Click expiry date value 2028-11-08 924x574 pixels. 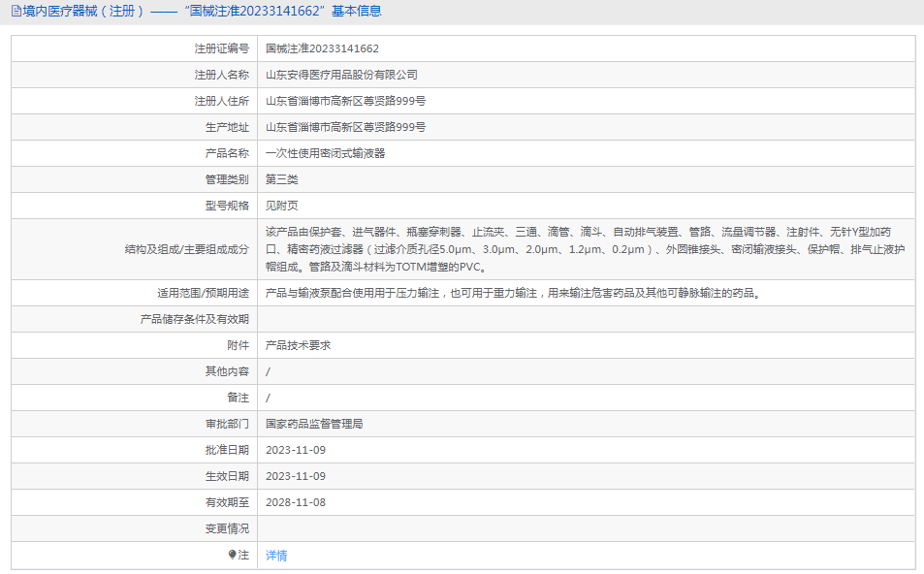point(295,502)
